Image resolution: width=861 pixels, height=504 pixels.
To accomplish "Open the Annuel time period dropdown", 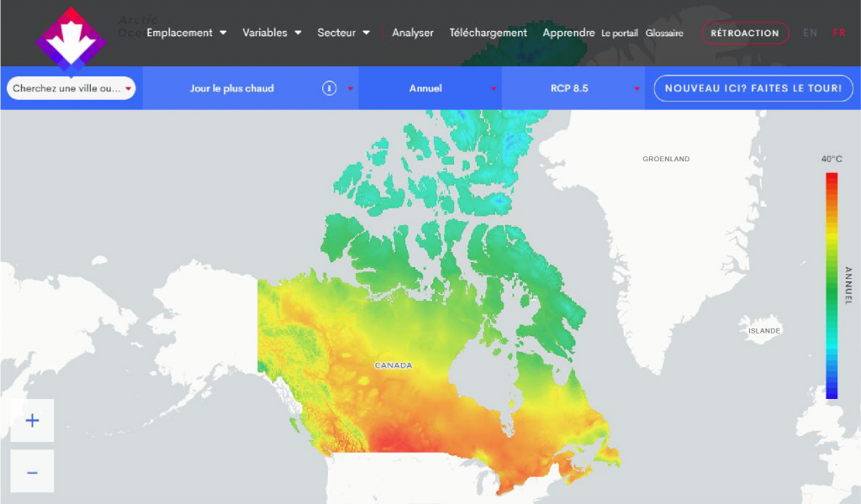I will 430,88.
